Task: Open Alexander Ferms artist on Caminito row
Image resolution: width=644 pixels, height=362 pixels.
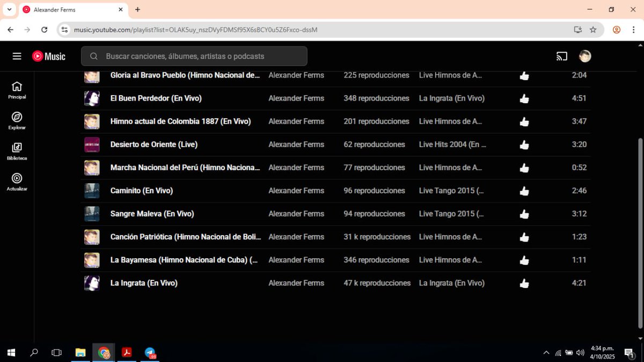Action: pos(296,191)
